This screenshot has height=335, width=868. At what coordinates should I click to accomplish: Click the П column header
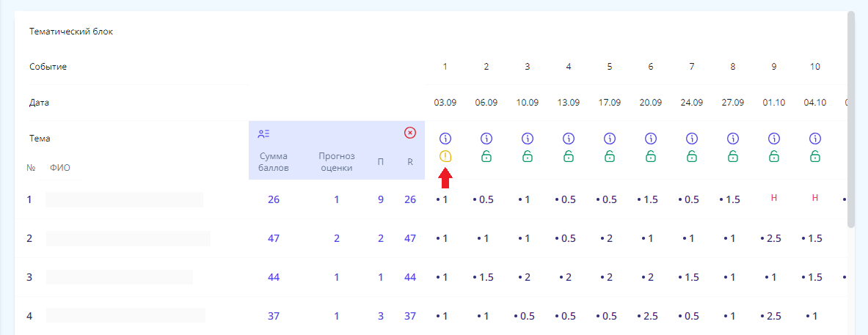380,161
